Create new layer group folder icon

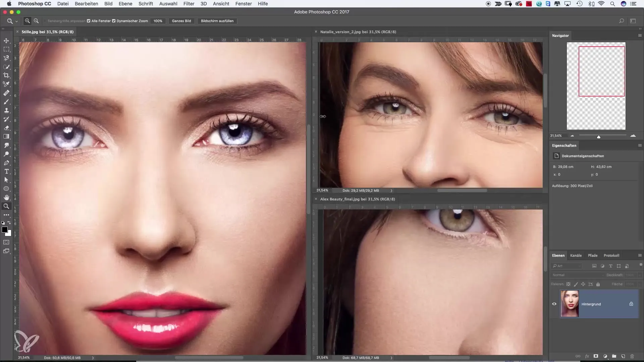click(x=614, y=356)
